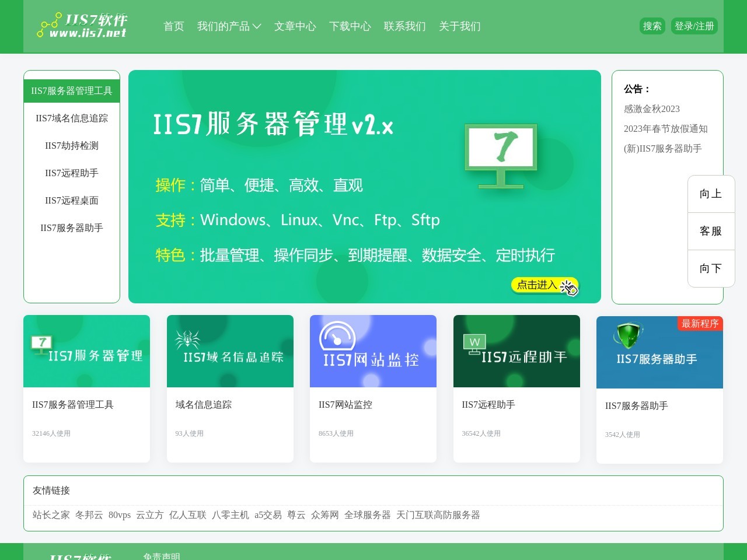
Task: Click the spider icon on domain tracking card
Action: click(x=187, y=339)
